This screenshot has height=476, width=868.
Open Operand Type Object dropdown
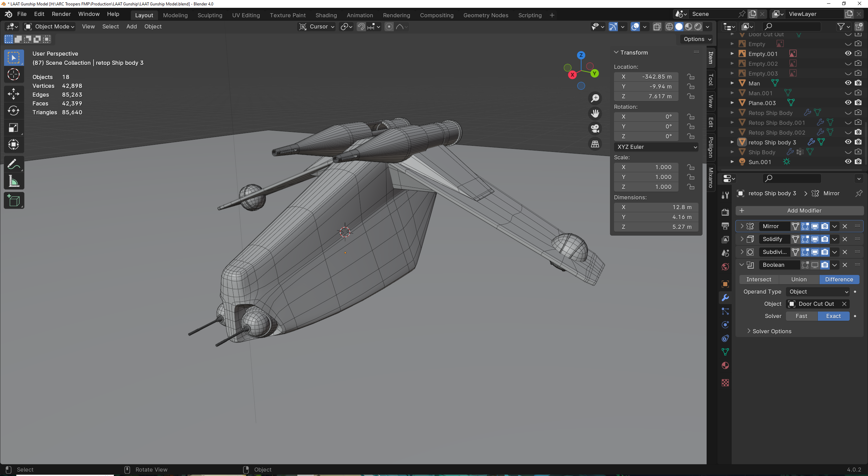click(x=818, y=292)
